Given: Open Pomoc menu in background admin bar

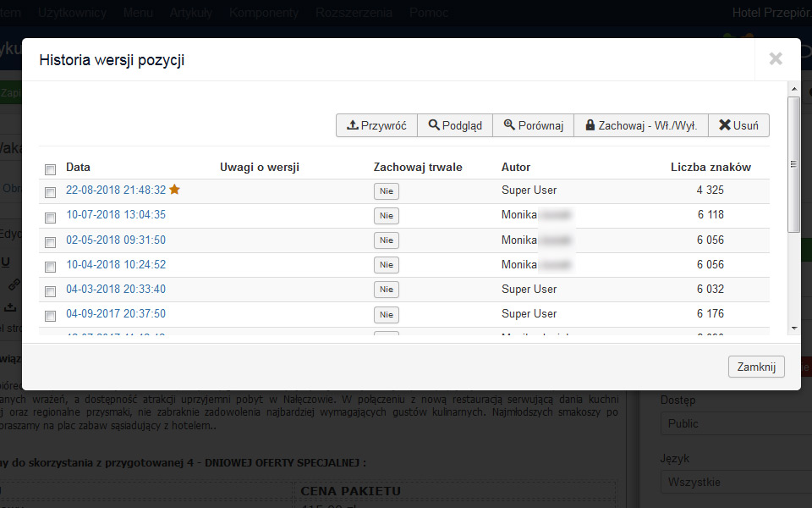Looking at the screenshot, I should pyautogui.click(x=429, y=13).
